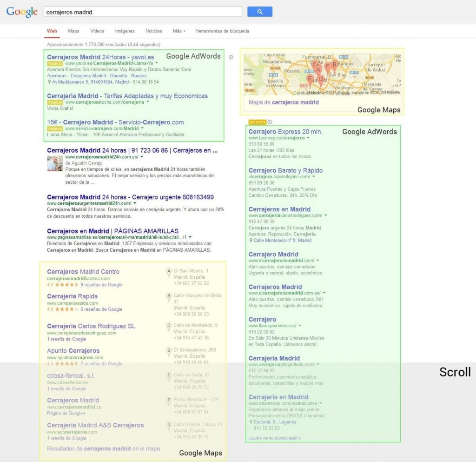The width and height of the screenshot is (476, 462).
Task: Open the Cerrajeros Madrid Centro listing
Action: pos(83,272)
